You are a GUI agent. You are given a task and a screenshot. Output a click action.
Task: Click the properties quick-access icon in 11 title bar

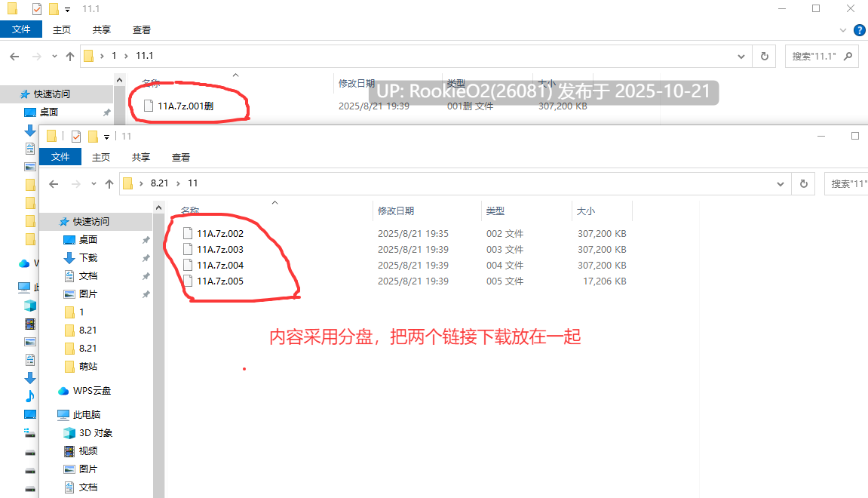pos(76,137)
